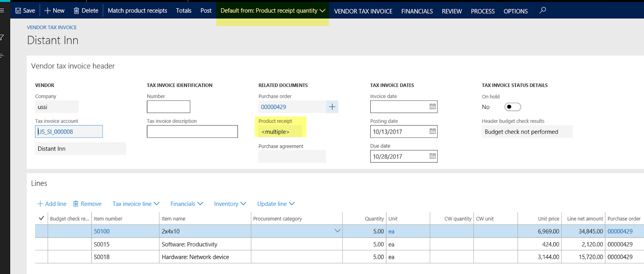This screenshot has height=274, width=644.
Task: Click the Procurement category column header
Action: pos(297,218)
